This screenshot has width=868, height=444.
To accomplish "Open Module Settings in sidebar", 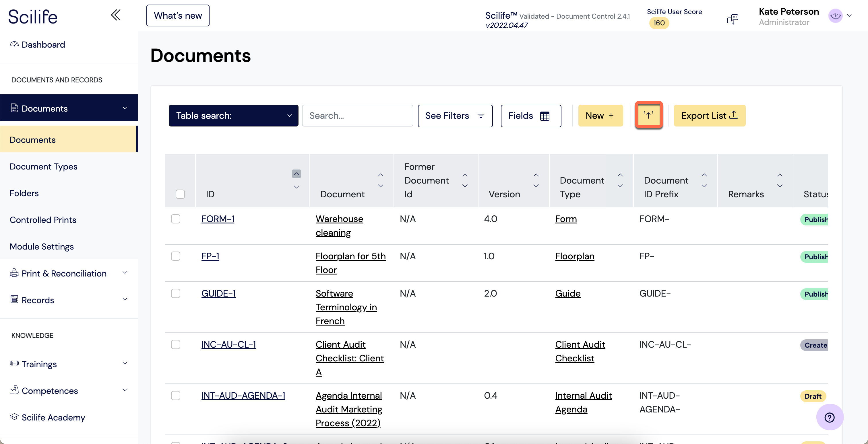I will (42, 246).
